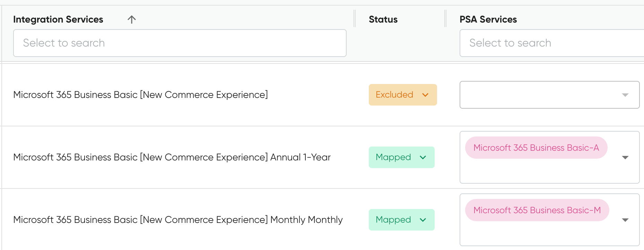Image resolution: width=644 pixels, height=250 pixels.
Task: Click dropdown arrow in the Excluded row's PSA field
Action: coord(625,95)
